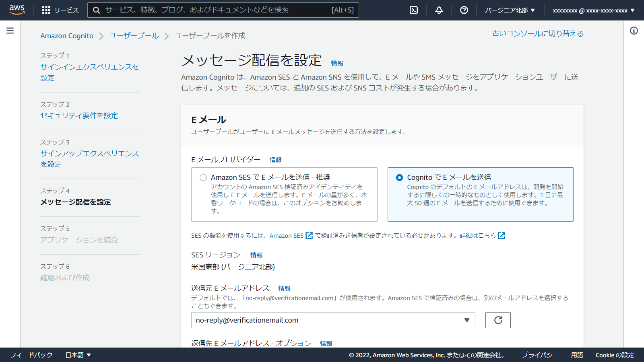Open the バージニア北部 region dropdown
This screenshot has height=362, width=644.
point(510,10)
